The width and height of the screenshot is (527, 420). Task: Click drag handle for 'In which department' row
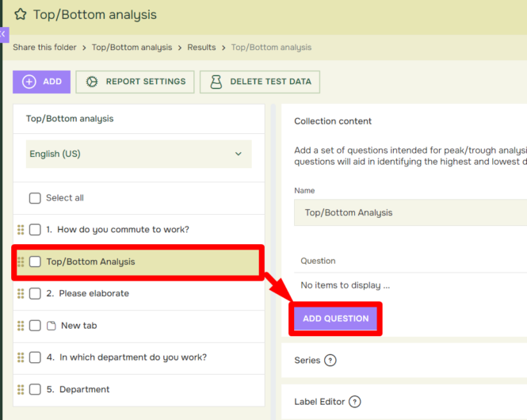coord(21,357)
